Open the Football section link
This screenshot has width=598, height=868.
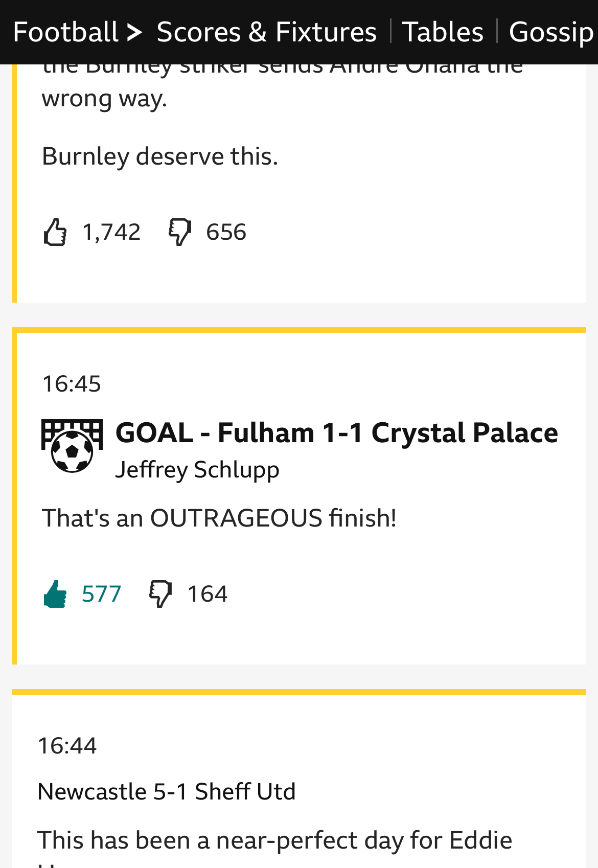click(x=65, y=32)
